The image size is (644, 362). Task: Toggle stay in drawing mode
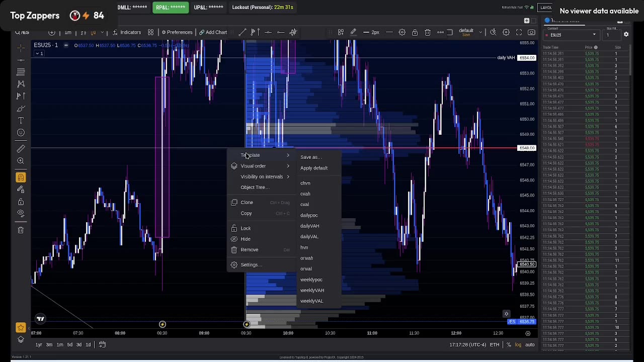[x=21, y=190]
